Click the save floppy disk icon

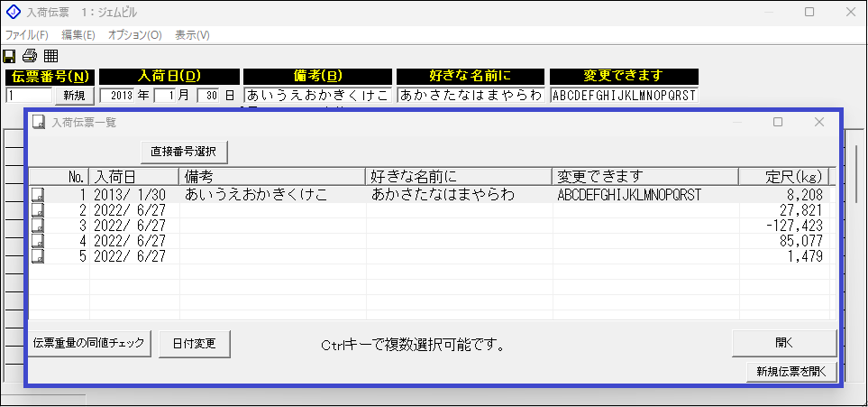point(11,56)
